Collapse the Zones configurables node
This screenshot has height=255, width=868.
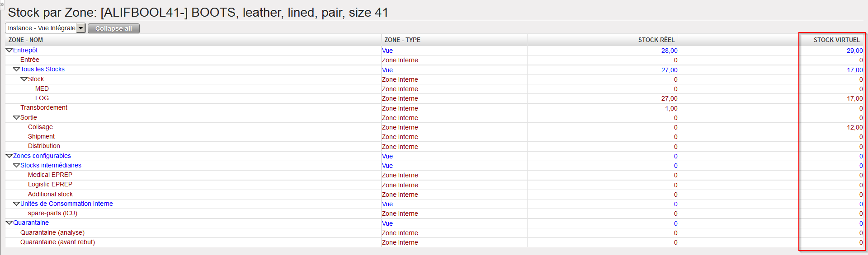coord(9,156)
